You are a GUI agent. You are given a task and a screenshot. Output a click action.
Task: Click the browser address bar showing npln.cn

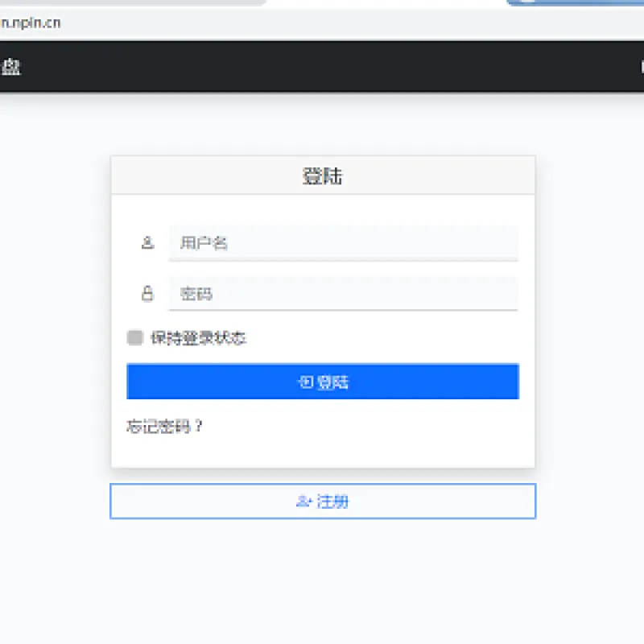coord(322,23)
